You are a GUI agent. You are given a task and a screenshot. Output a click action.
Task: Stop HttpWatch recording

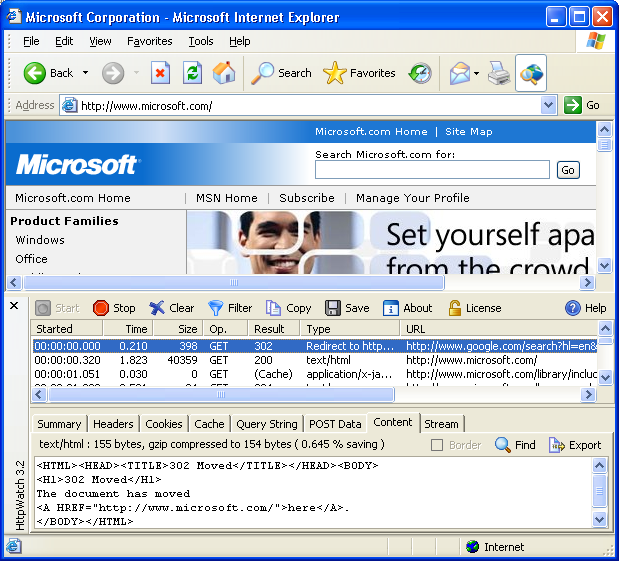click(x=114, y=308)
